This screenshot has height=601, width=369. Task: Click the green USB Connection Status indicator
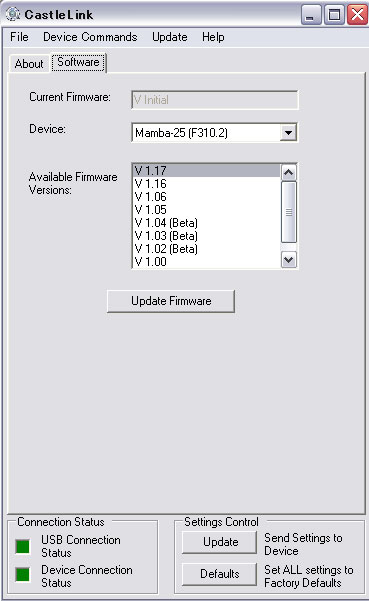(23, 546)
